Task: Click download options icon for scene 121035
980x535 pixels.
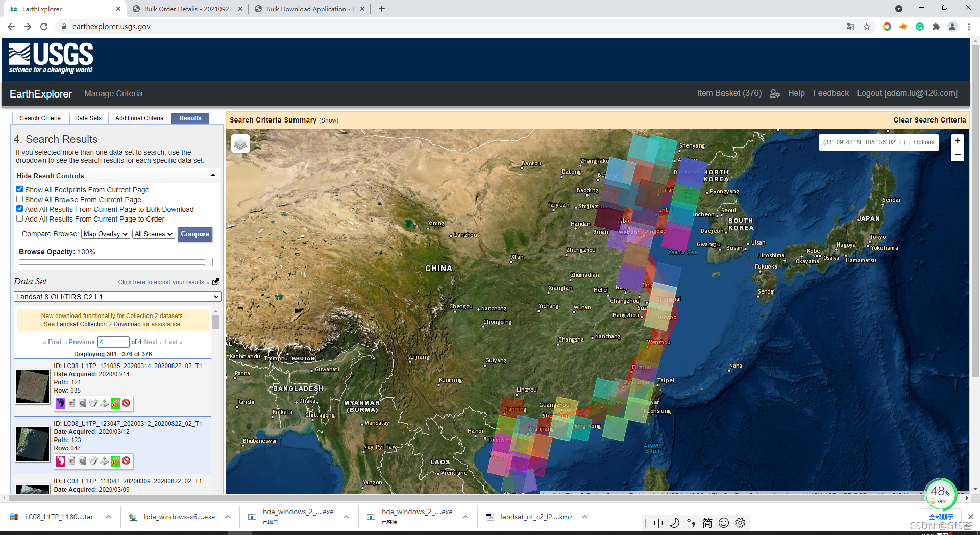Action: click(x=104, y=403)
